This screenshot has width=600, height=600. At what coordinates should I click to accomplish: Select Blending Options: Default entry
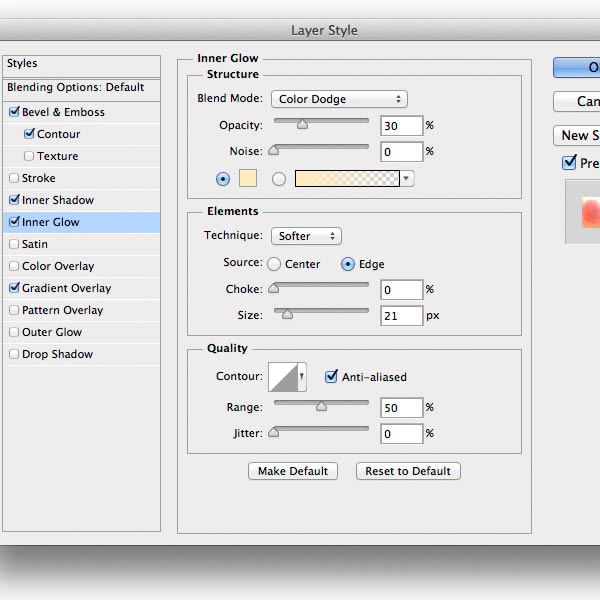coord(76,87)
